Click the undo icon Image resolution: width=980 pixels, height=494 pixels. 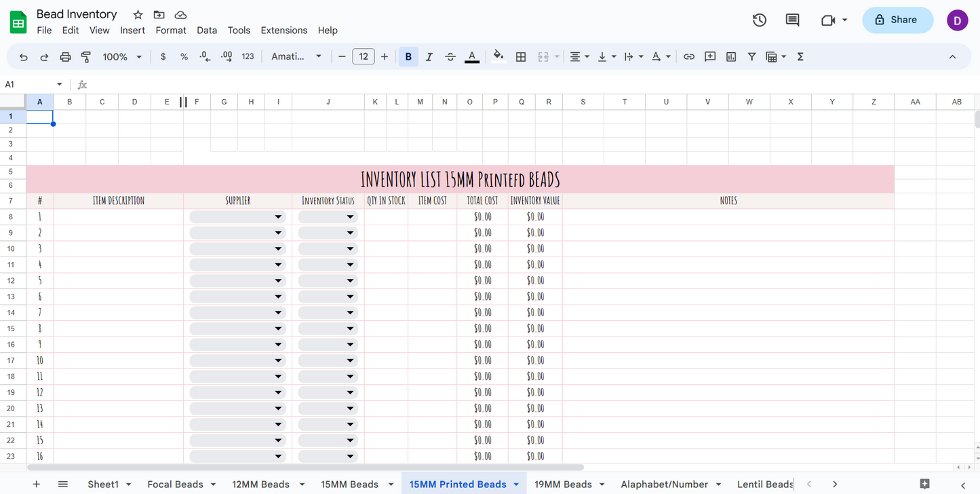(24, 57)
